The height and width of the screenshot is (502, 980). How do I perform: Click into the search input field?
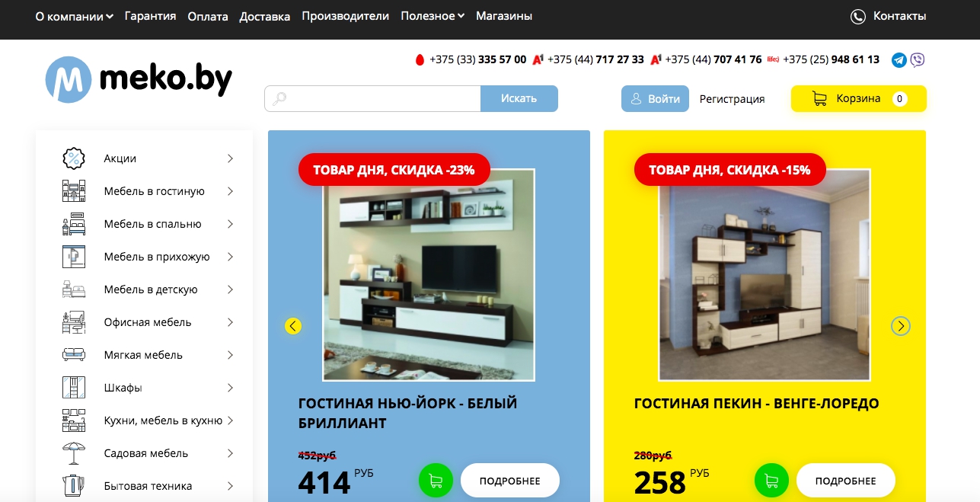click(x=372, y=98)
